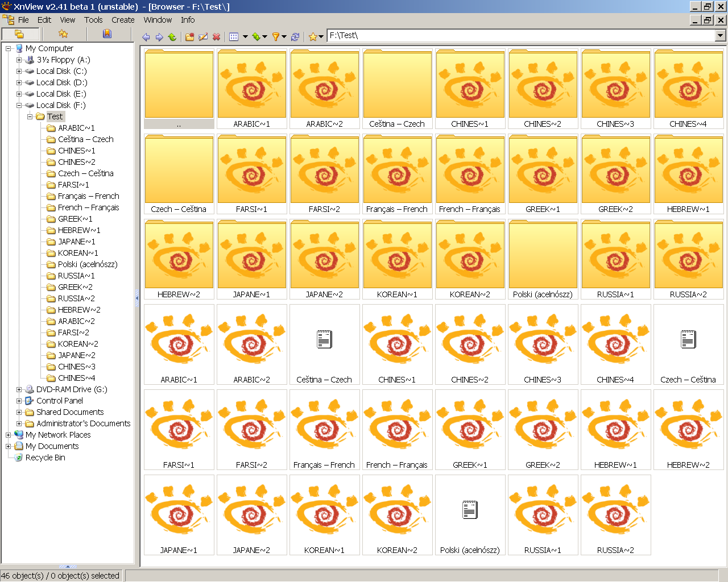Viewport: 728px width, 582px height.
Task: Open the address path history dropdown
Action: (x=721, y=35)
